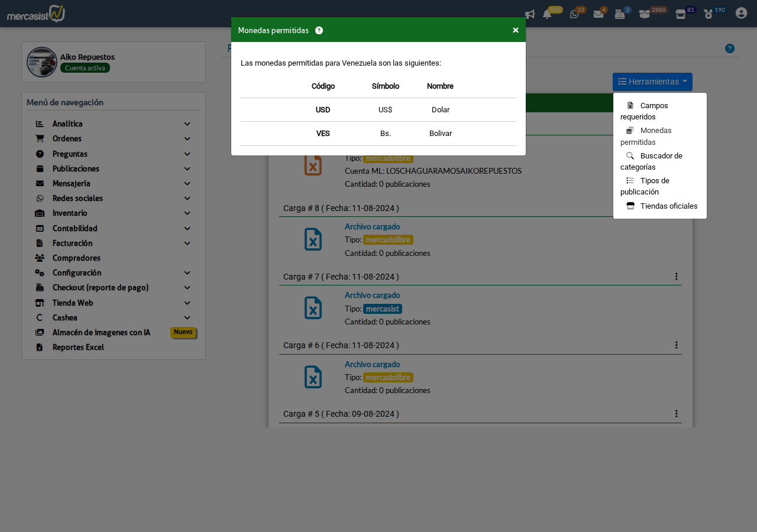This screenshot has height=532, width=757.
Task: Click the Aiko Repuestos profile avatar
Action: tap(42, 62)
